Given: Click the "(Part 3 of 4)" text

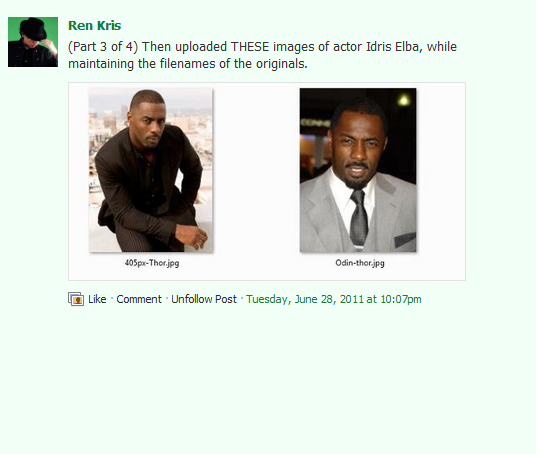Looking at the screenshot, I should 103,47.
